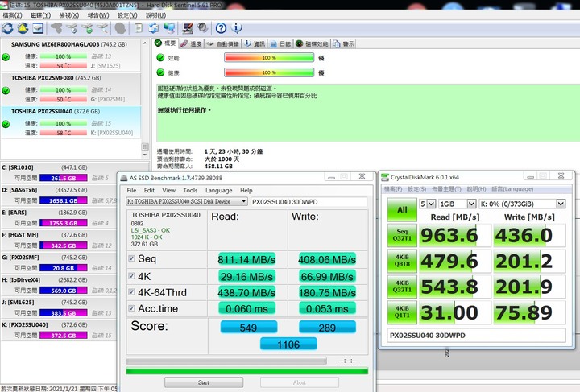
Task: Uncheck the Seq test in AS SSD
Action: pos(131,258)
